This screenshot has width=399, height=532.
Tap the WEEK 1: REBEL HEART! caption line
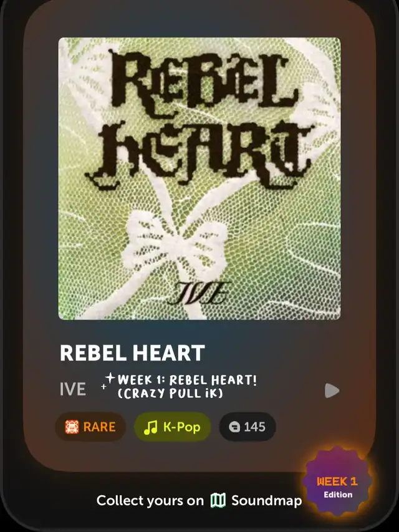(187, 380)
